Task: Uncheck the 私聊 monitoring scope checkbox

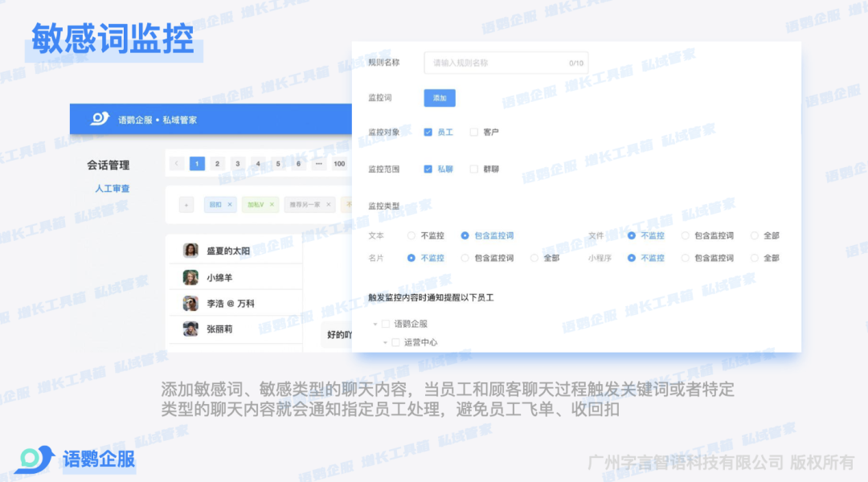Action: [x=428, y=170]
